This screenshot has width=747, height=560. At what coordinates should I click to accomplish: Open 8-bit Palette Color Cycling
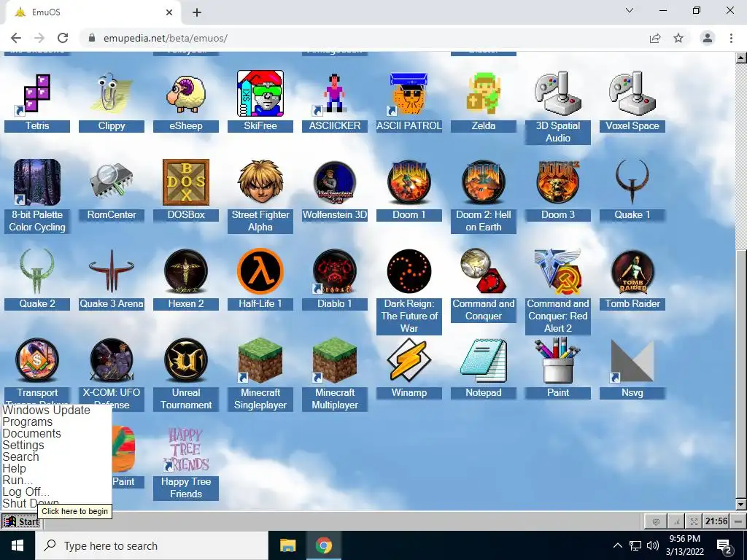click(37, 182)
